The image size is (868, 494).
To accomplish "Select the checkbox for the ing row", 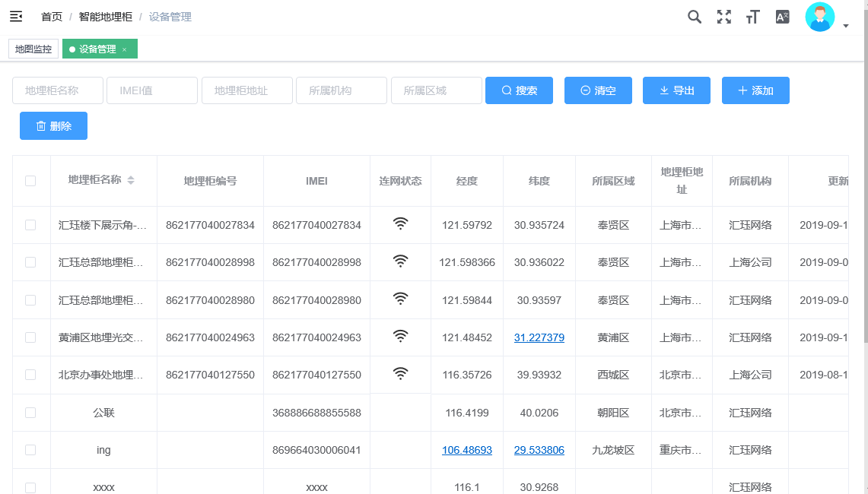I will tap(30, 450).
